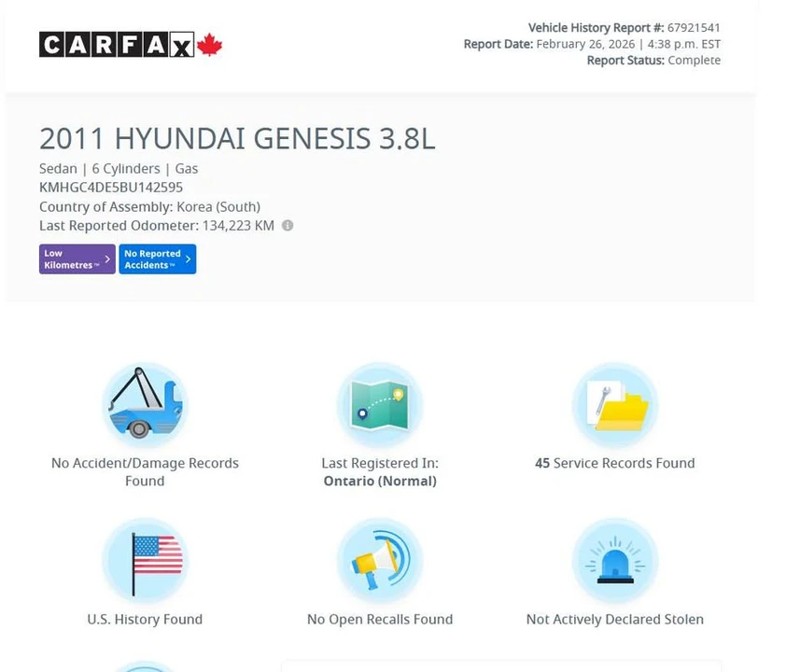Viewport: 800px width, 672px height.
Task: Select 'No Accident/Damage Records Found' text
Action: point(145,472)
